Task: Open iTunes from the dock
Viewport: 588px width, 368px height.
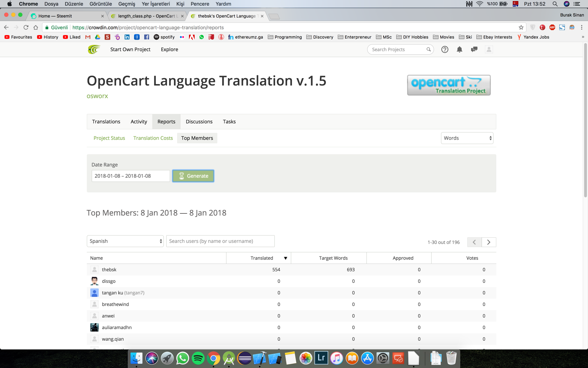Action: (x=337, y=358)
